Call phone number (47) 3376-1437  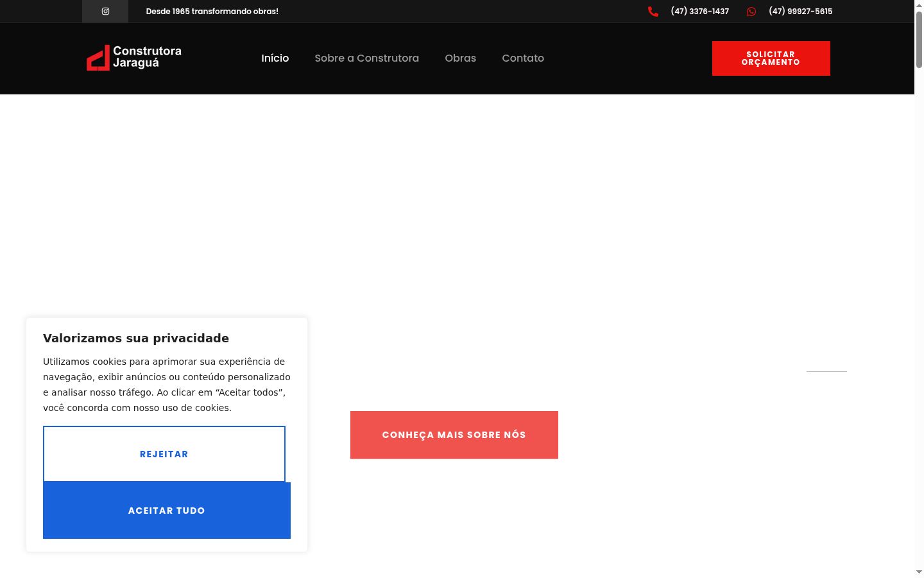pyautogui.click(x=700, y=12)
